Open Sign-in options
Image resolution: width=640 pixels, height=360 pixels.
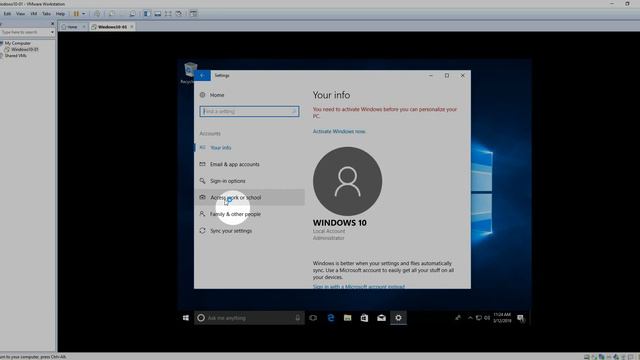click(249, 181)
